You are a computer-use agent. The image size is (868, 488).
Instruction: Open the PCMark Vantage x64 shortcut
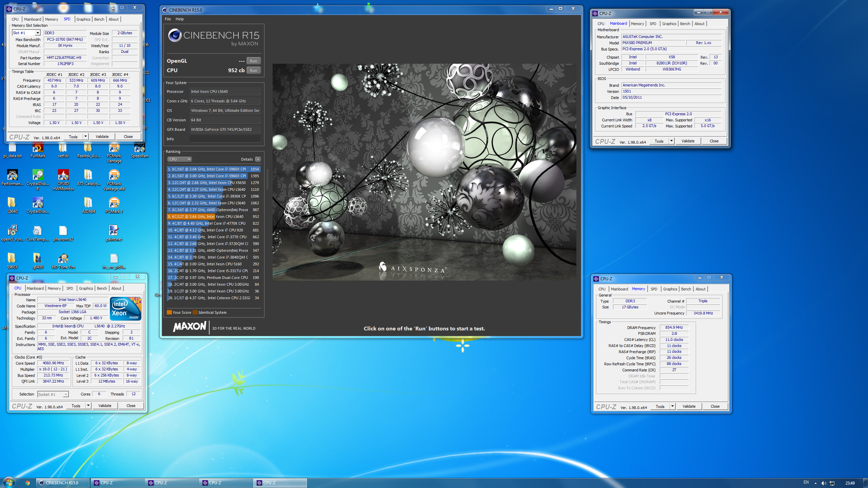tap(114, 180)
